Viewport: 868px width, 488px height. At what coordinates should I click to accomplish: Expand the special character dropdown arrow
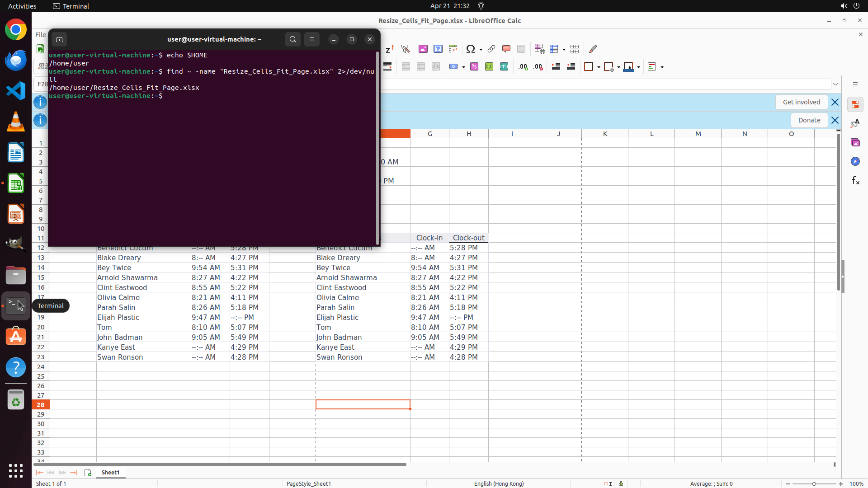pyautogui.click(x=481, y=49)
